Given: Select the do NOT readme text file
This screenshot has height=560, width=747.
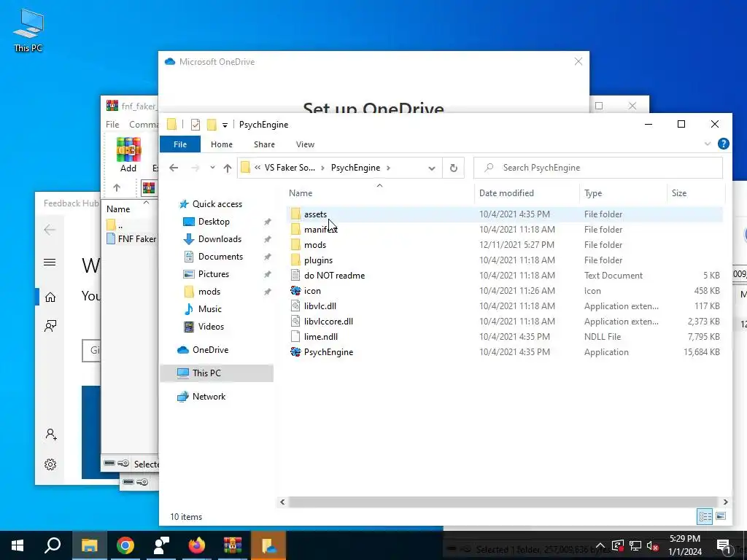Looking at the screenshot, I should click(x=334, y=275).
